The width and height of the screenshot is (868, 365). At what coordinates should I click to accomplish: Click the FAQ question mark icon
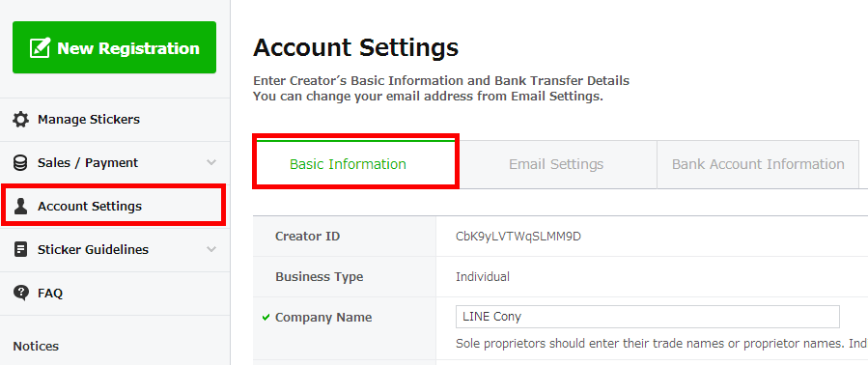[20, 293]
